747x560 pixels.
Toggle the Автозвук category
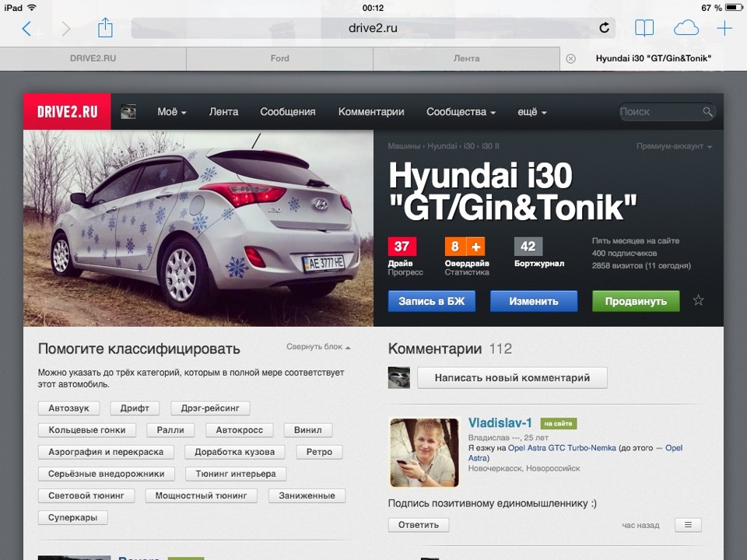point(69,408)
